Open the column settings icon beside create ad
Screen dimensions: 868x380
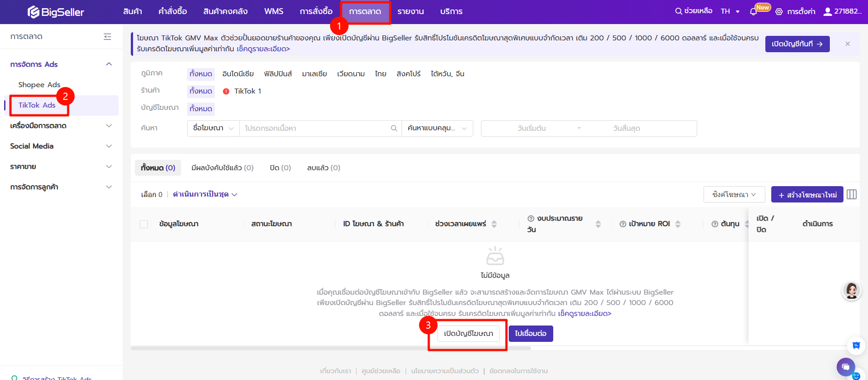[852, 195]
